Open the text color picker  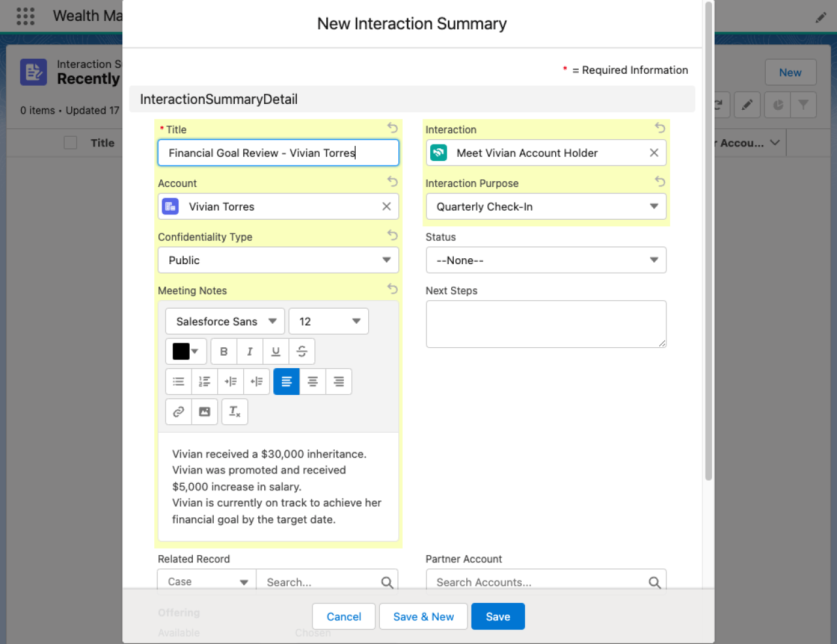coord(186,352)
